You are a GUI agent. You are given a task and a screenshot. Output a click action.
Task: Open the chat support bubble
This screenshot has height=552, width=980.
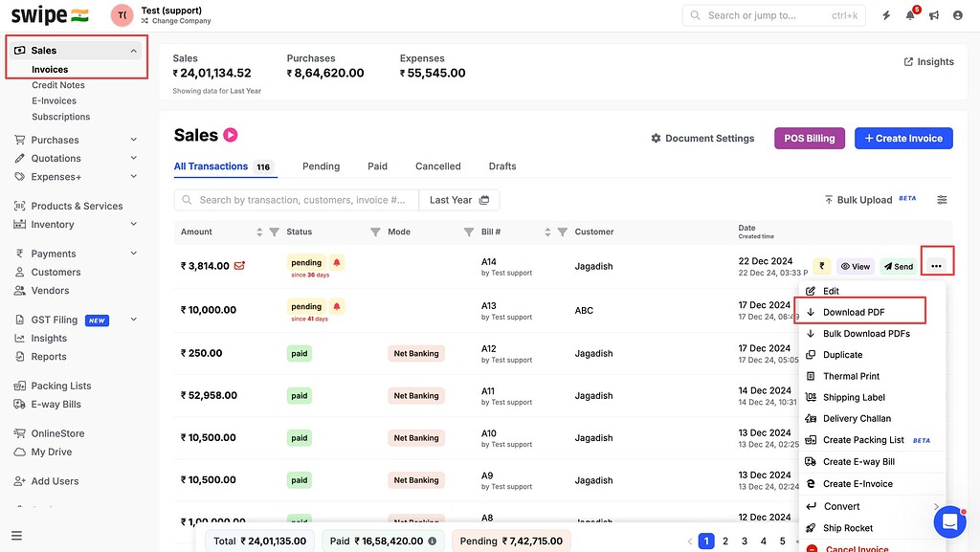point(949,522)
